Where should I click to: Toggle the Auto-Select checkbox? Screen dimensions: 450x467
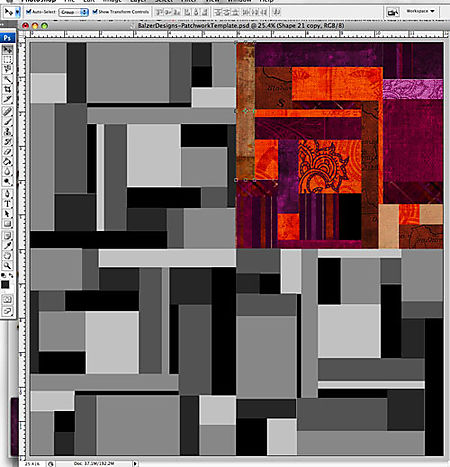pos(29,12)
